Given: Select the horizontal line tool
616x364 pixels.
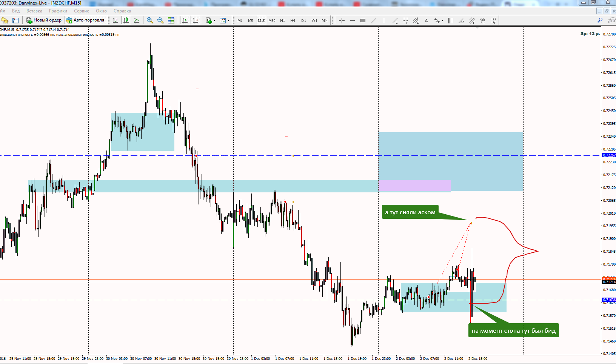Looking at the screenshot, I should (x=352, y=20).
